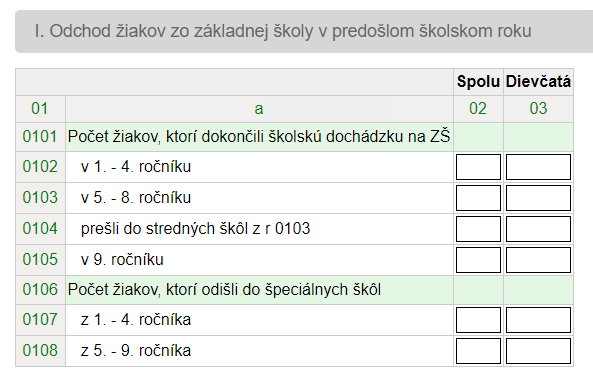Select Dievčatá field for row 0107

pos(538,320)
